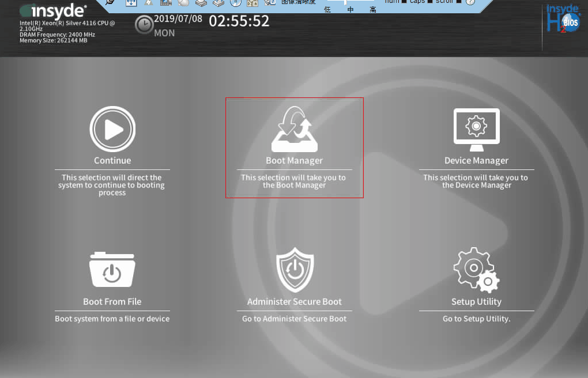Click the "Device Manager" text label
Viewport: 588px width, 378px height.
pyautogui.click(x=476, y=161)
